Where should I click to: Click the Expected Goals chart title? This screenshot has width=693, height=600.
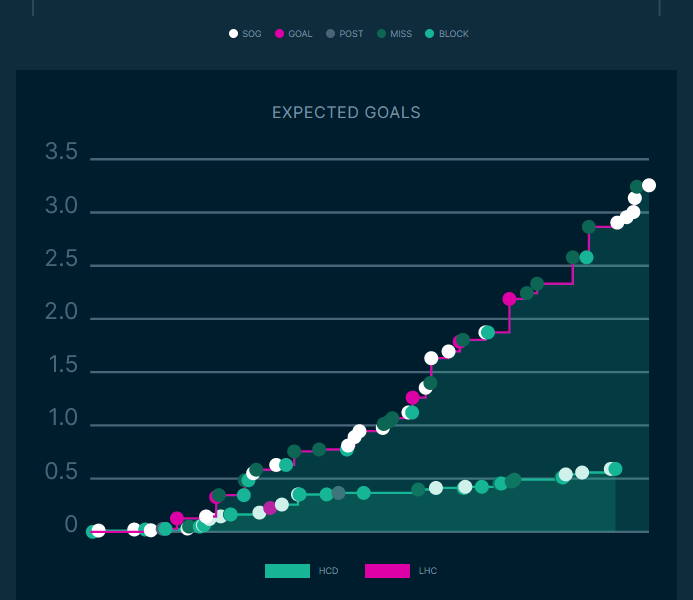click(346, 113)
